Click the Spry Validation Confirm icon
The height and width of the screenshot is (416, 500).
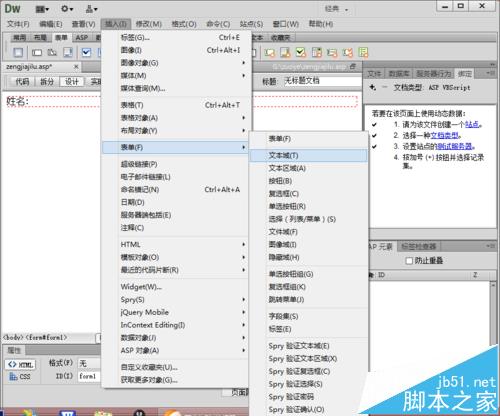pos(348,52)
